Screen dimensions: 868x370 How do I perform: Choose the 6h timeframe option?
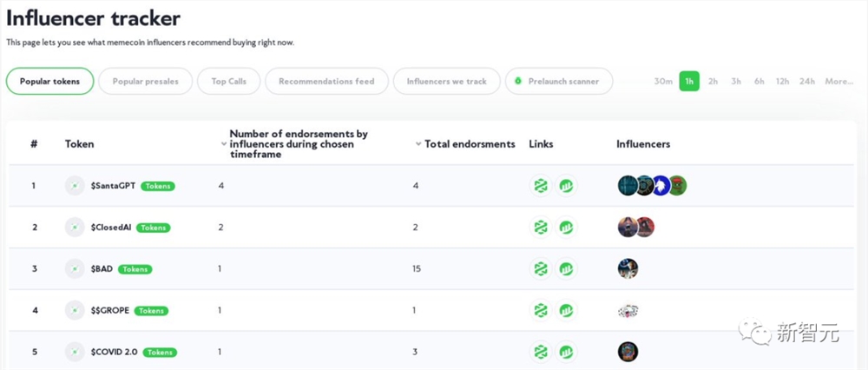click(759, 82)
